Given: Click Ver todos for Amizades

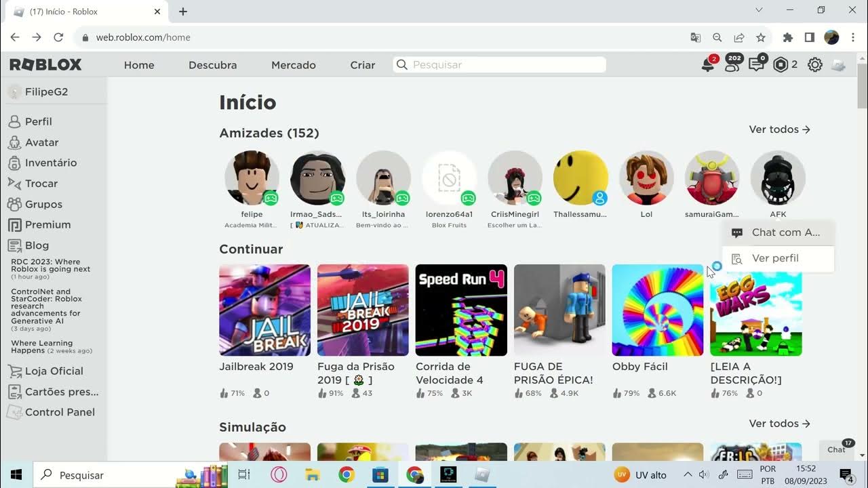Looking at the screenshot, I should pyautogui.click(x=780, y=129).
